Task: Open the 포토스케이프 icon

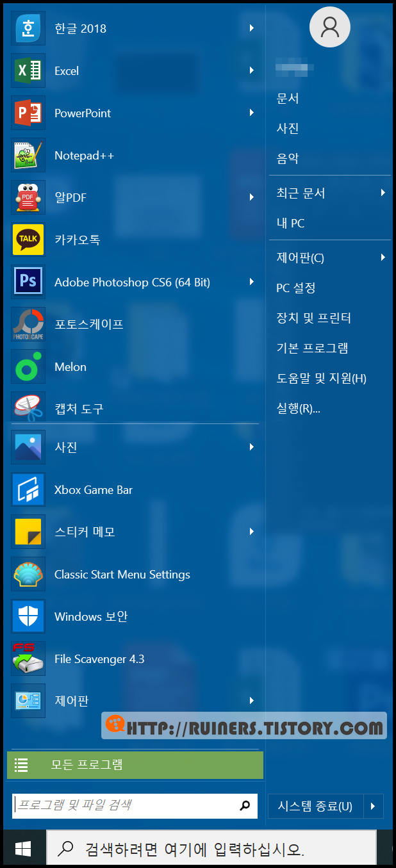Action: [x=28, y=324]
